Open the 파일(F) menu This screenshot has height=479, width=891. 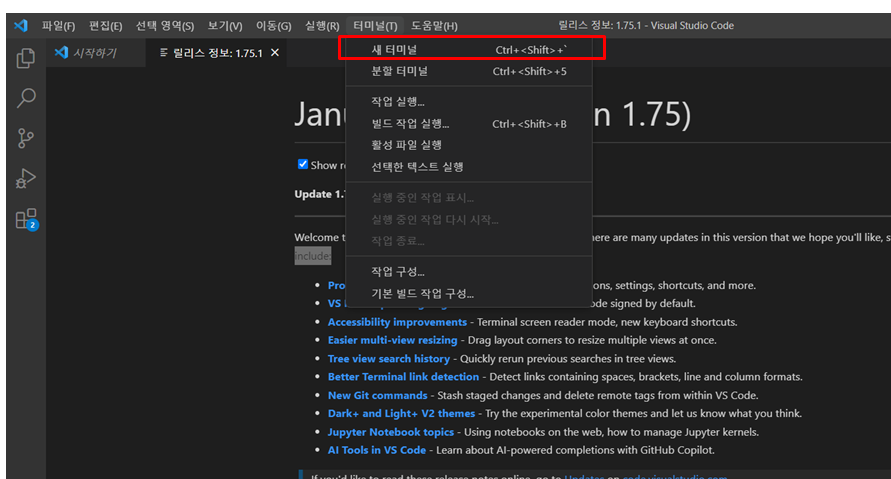pyautogui.click(x=58, y=26)
